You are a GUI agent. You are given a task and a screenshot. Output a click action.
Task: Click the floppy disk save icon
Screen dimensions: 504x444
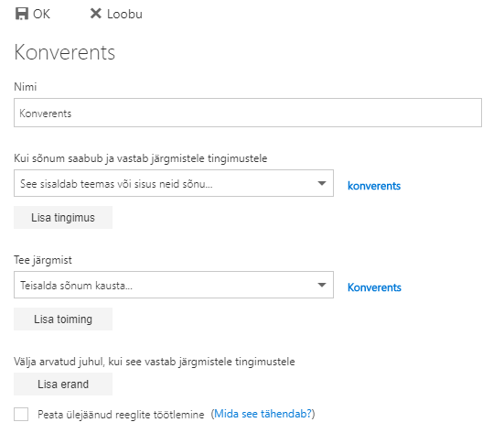[x=22, y=14]
